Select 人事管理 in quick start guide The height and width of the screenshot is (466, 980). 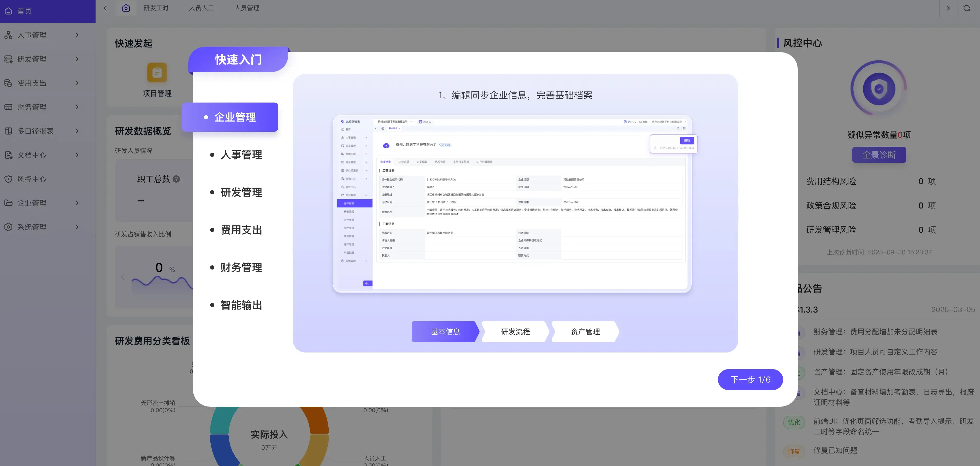pos(236,155)
